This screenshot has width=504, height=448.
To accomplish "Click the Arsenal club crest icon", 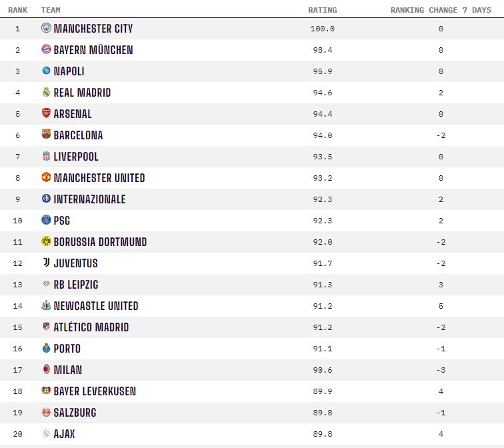I will pos(46,114).
